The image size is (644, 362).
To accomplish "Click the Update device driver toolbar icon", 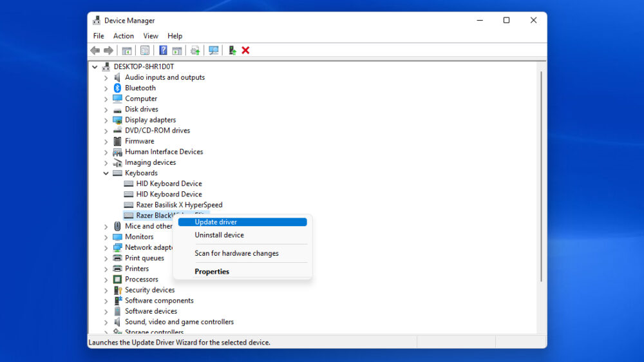I will tap(195, 50).
